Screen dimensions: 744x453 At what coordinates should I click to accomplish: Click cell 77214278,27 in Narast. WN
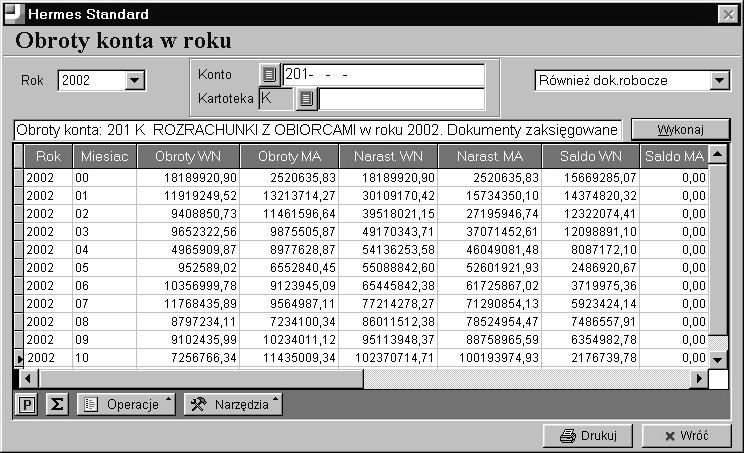389,304
